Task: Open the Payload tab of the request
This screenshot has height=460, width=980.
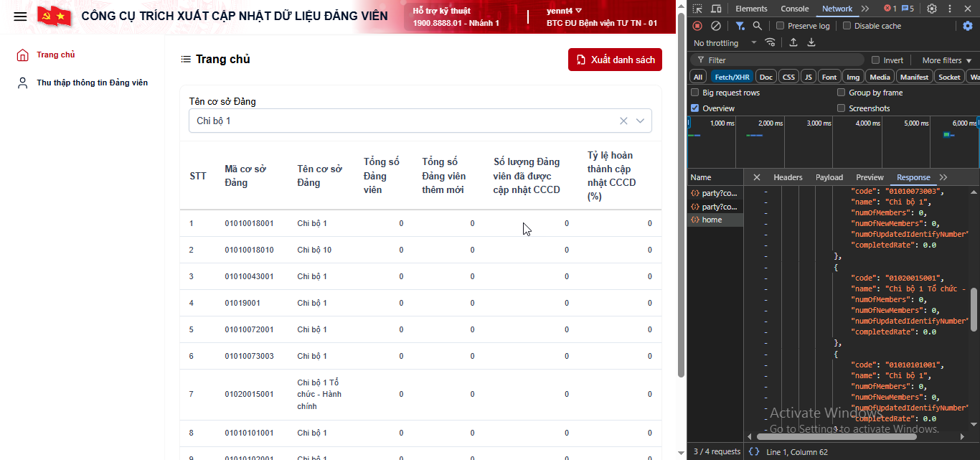Action: click(x=829, y=177)
